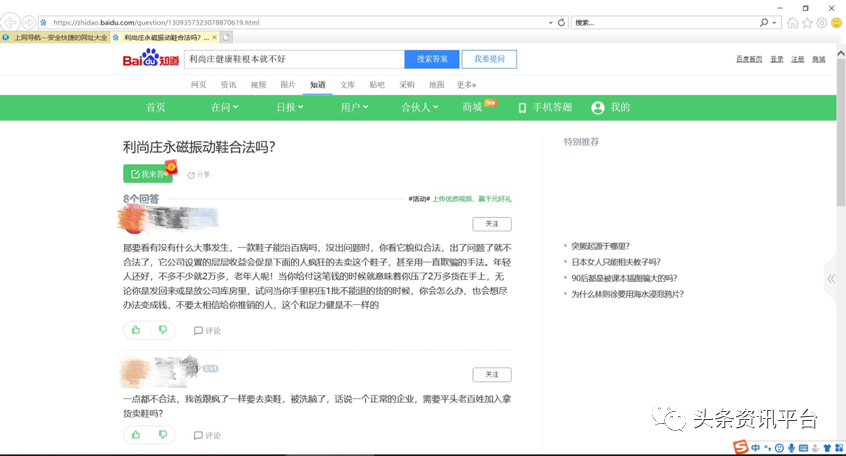Image resolution: width=846 pixels, height=456 pixels.
Task: Click the yellow smiley feedback icon
Action: 836,23
